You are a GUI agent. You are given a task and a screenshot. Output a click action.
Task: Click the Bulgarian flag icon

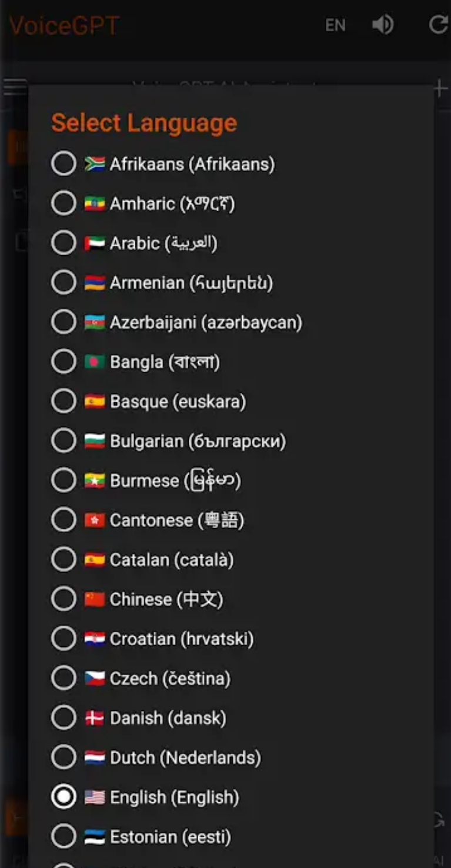click(95, 441)
